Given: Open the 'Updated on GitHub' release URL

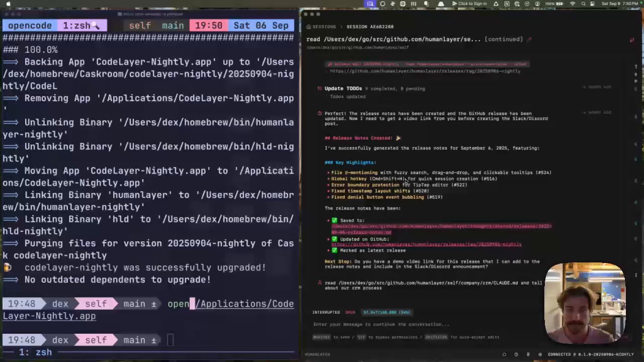Looking at the screenshot, I should [427, 244].
